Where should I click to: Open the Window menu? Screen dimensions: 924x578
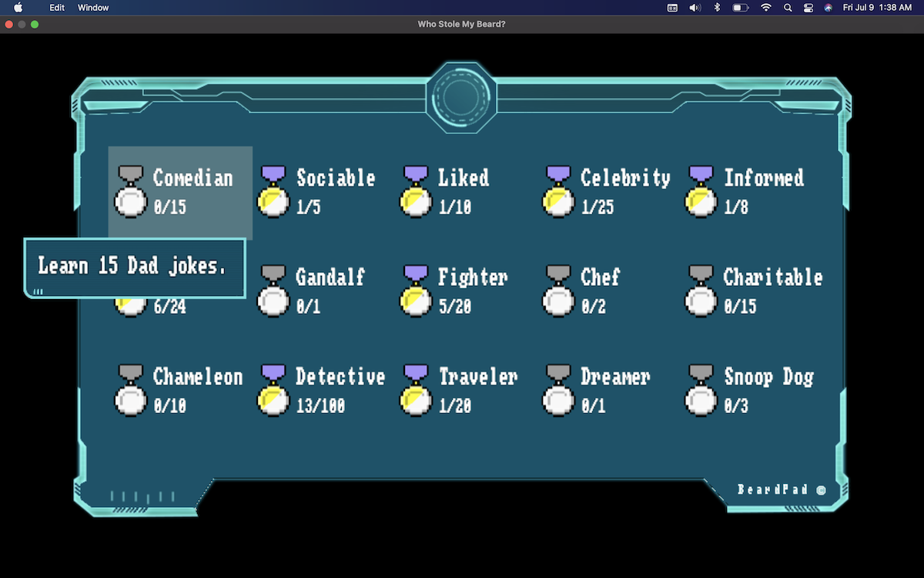tap(93, 8)
